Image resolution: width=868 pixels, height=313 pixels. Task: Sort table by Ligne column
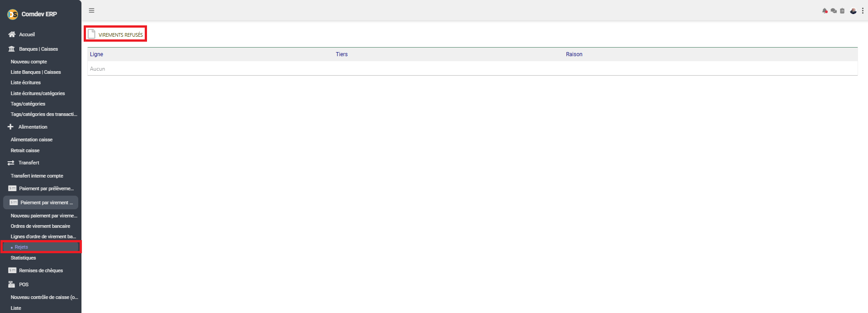96,54
